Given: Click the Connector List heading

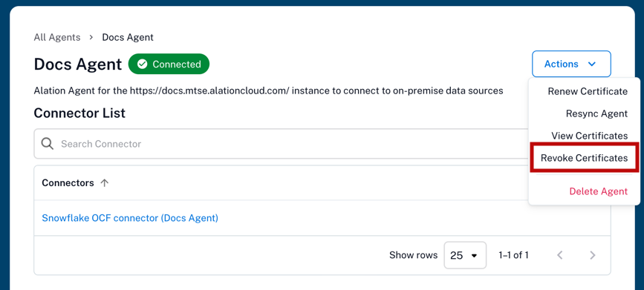Looking at the screenshot, I should click(x=79, y=113).
